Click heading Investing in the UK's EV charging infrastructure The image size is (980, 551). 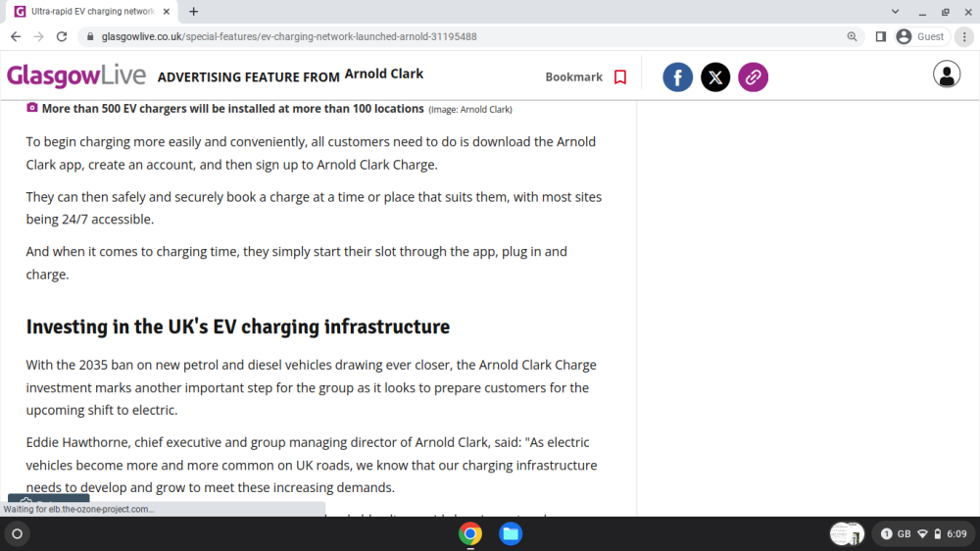click(237, 326)
